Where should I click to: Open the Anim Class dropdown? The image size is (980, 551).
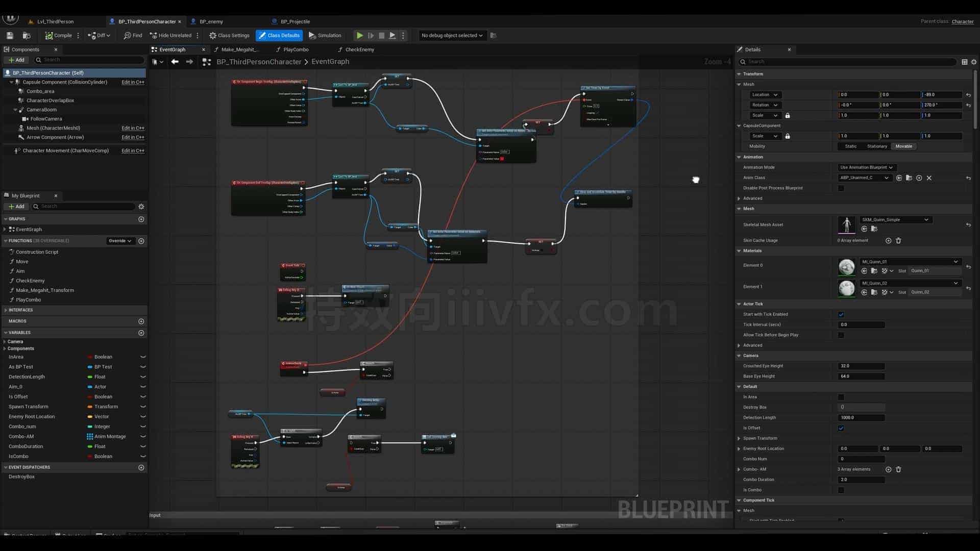(864, 178)
